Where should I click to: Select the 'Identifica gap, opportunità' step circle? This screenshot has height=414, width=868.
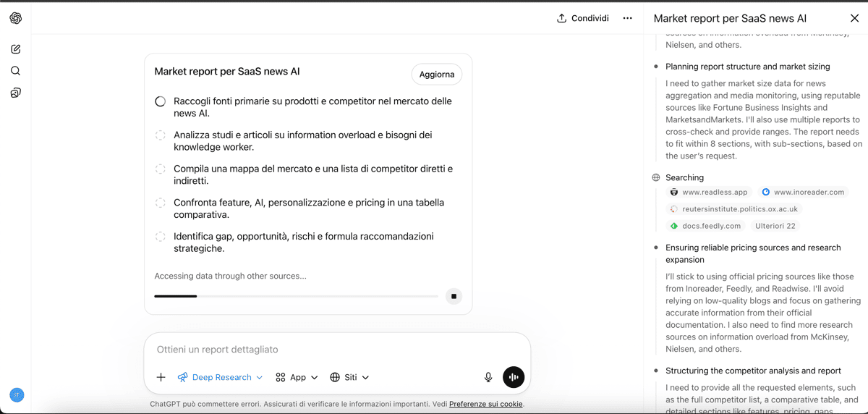coord(161,237)
